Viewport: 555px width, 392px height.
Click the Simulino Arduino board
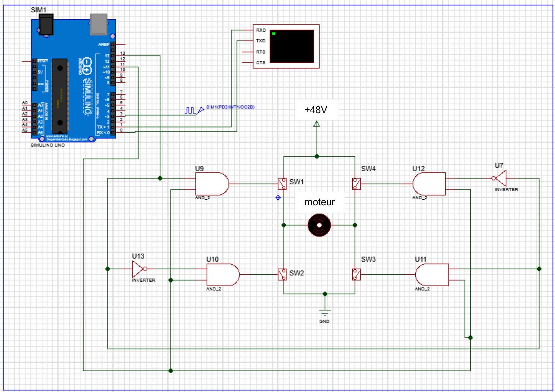coord(74,80)
